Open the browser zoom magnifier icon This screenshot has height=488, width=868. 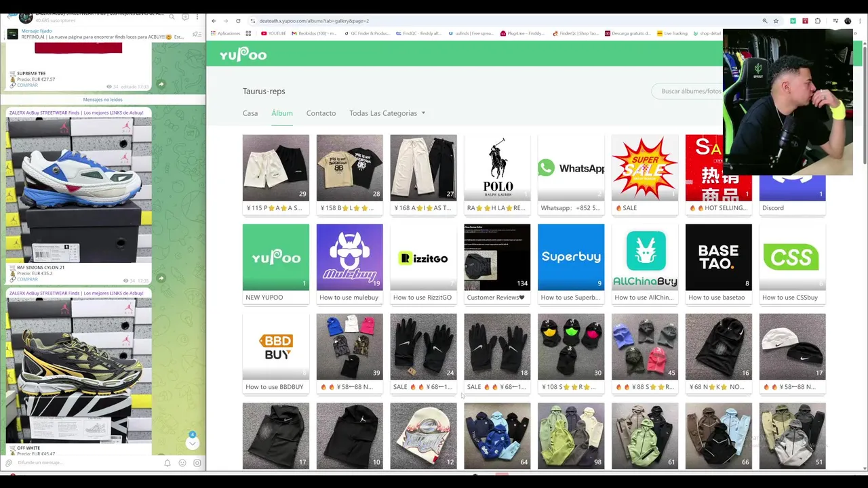765,21
